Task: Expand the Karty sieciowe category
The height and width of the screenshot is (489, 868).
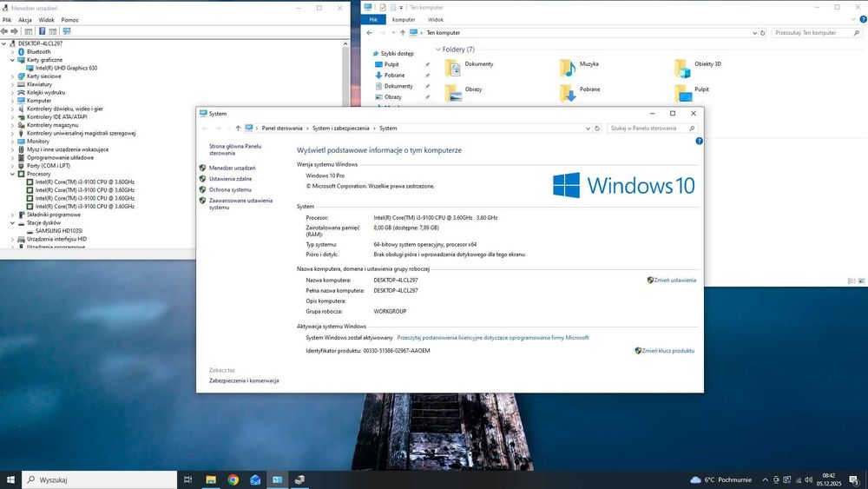Action: [12, 76]
